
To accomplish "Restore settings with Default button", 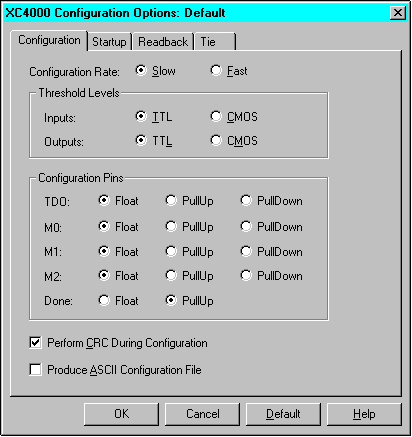I will point(283,414).
